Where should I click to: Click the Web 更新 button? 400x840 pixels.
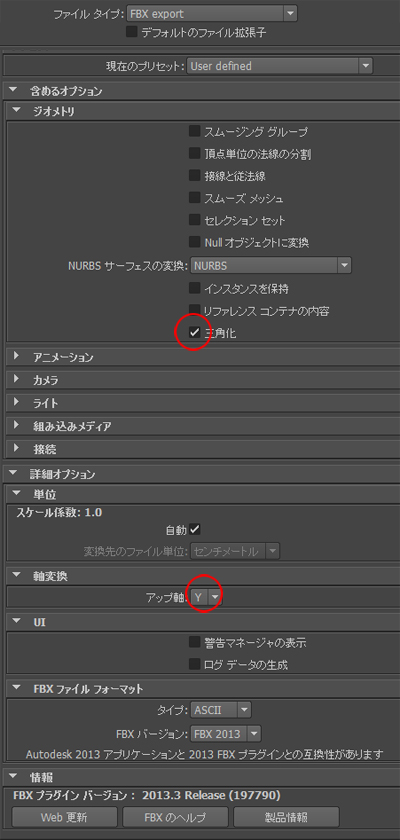click(64, 818)
